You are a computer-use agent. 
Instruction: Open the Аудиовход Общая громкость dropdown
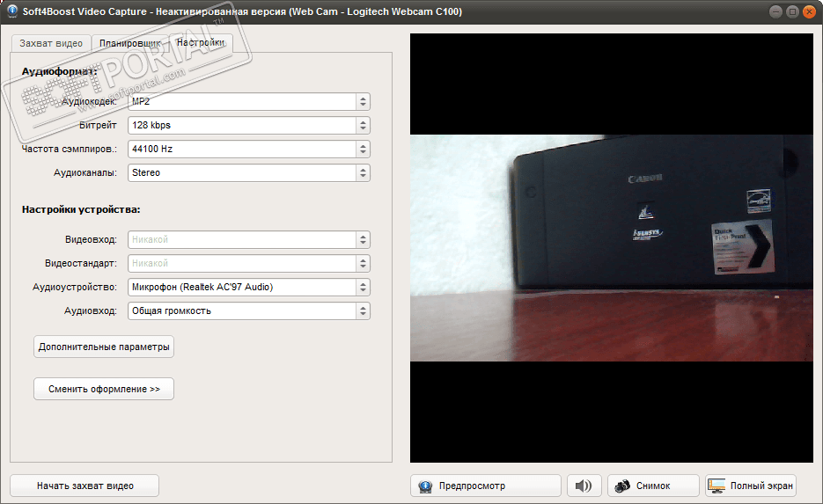pyautogui.click(x=249, y=311)
